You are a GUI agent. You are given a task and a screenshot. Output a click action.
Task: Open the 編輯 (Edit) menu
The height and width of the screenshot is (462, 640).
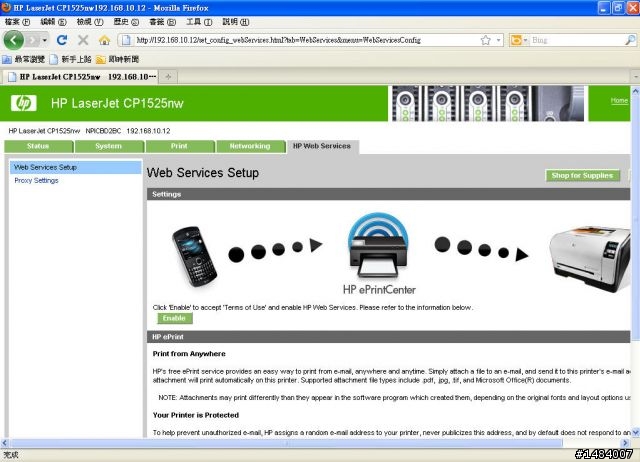pyautogui.click(x=53, y=22)
